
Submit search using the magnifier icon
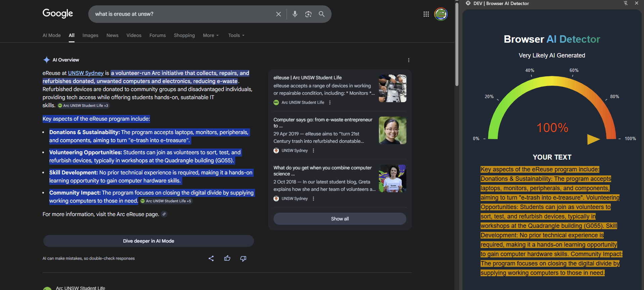pyautogui.click(x=321, y=14)
